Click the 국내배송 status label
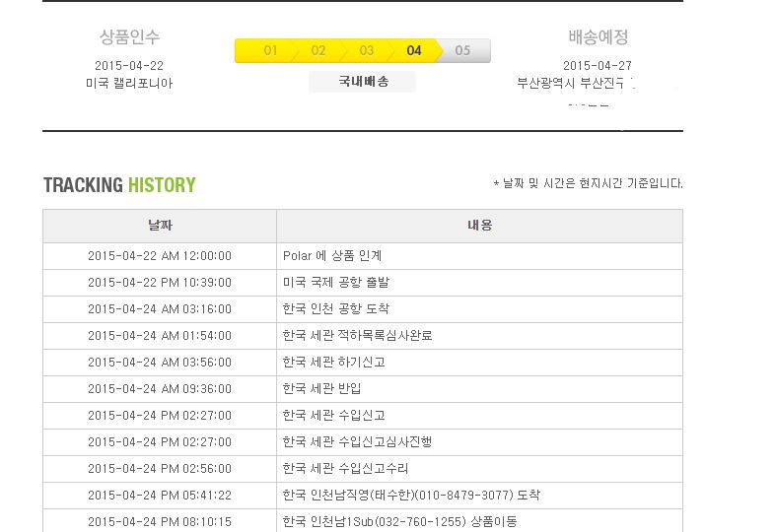This screenshot has height=532, width=775. coord(363,82)
